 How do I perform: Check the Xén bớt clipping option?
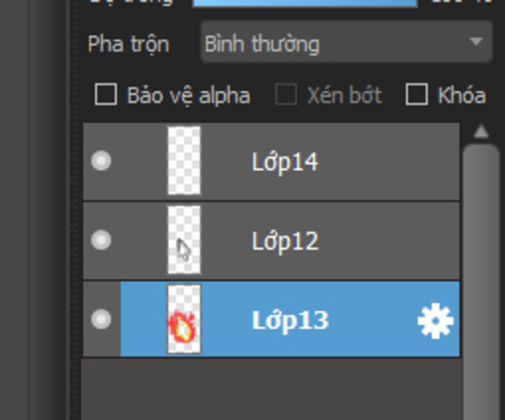pyautogui.click(x=286, y=94)
